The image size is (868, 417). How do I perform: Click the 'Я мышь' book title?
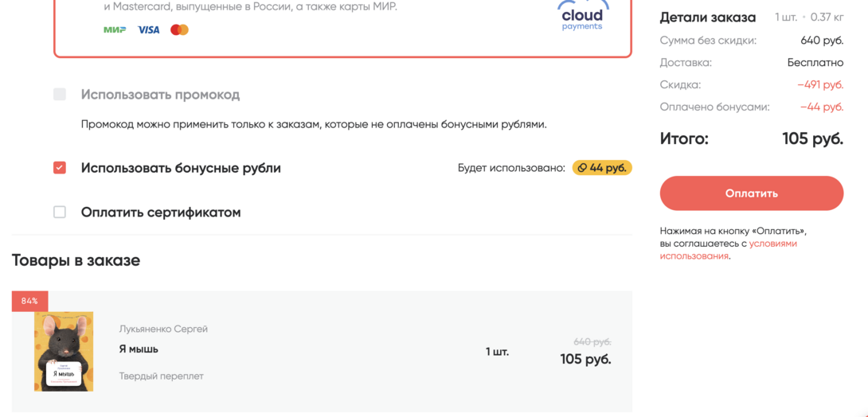139,349
